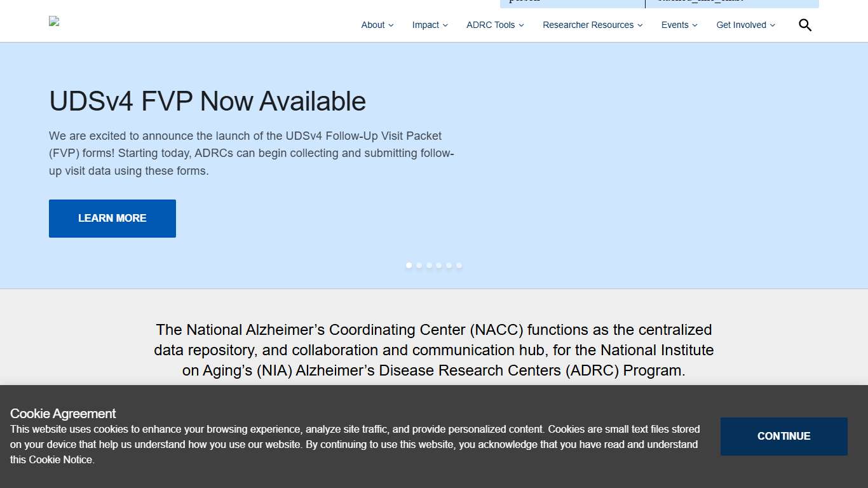The height and width of the screenshot is (488, 868).
Task: Click the NACC logo
Action: [x=53, y=21]
